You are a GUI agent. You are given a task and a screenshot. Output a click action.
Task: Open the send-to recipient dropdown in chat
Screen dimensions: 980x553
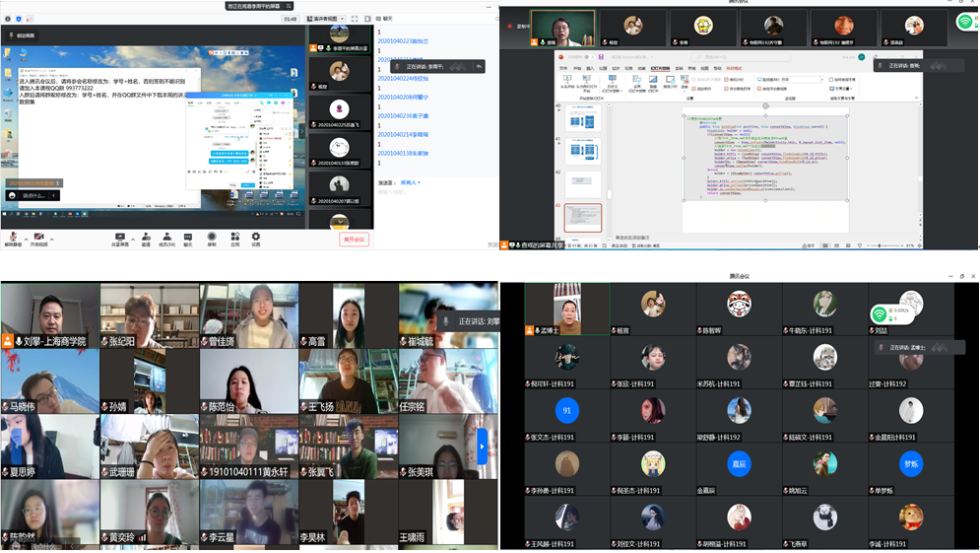point(410,182)
